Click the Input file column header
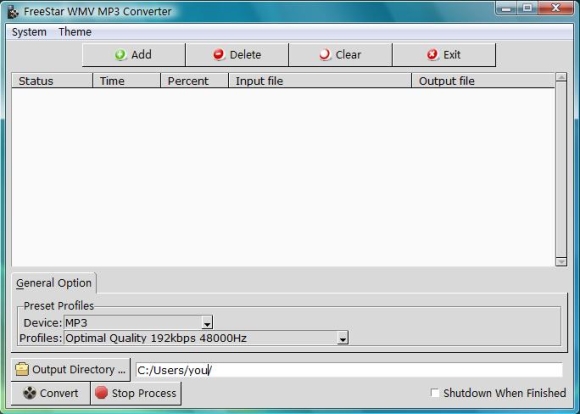The image size is (580, 414). click(x=320, y=81)
